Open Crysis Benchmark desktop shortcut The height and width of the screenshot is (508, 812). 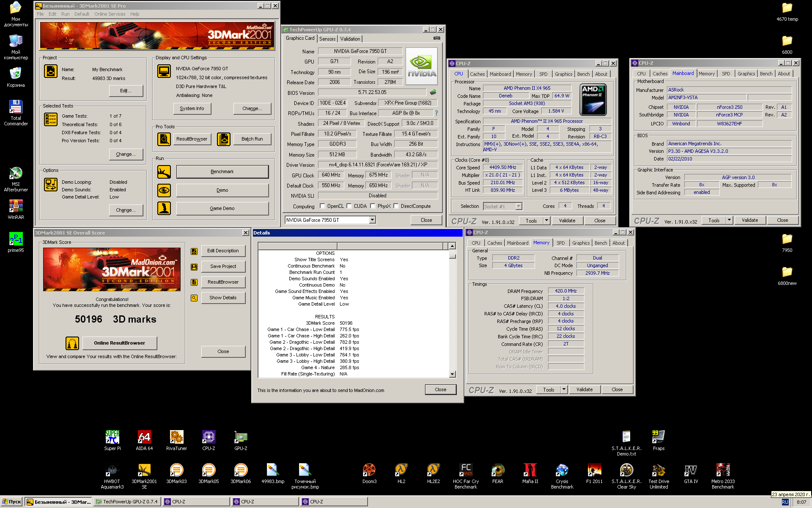pyautogui.click(x=562, y=476)
